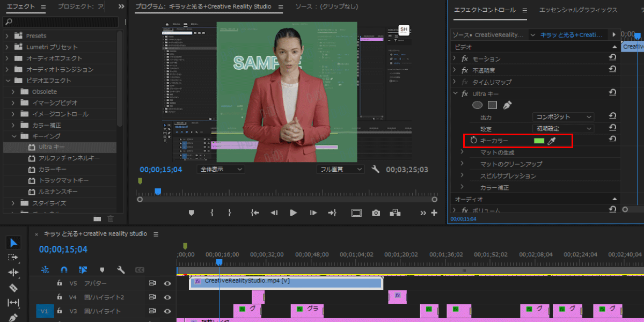Toggle visibility of V4 図/ハイライト2 track

point(167,297)
